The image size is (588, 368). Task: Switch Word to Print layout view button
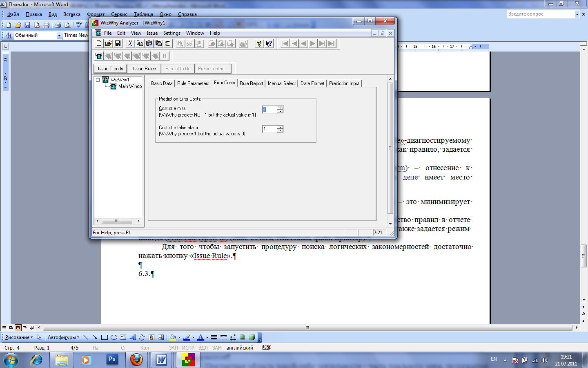18,328
